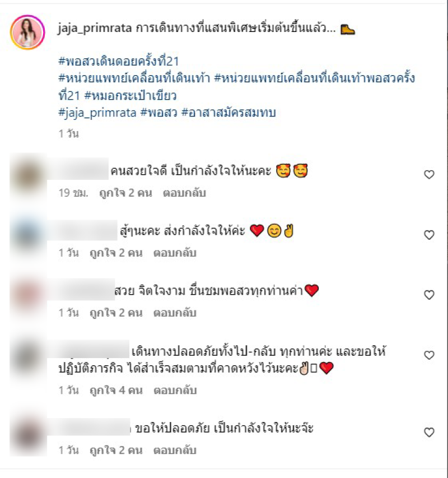The image size is (448, 478).
Task: View likes on the 19 ชม. comment
Action: [125, 193]
